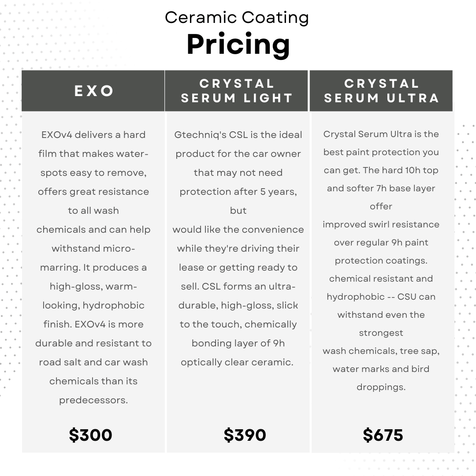Select the $675 price

(x=383, y=435)
